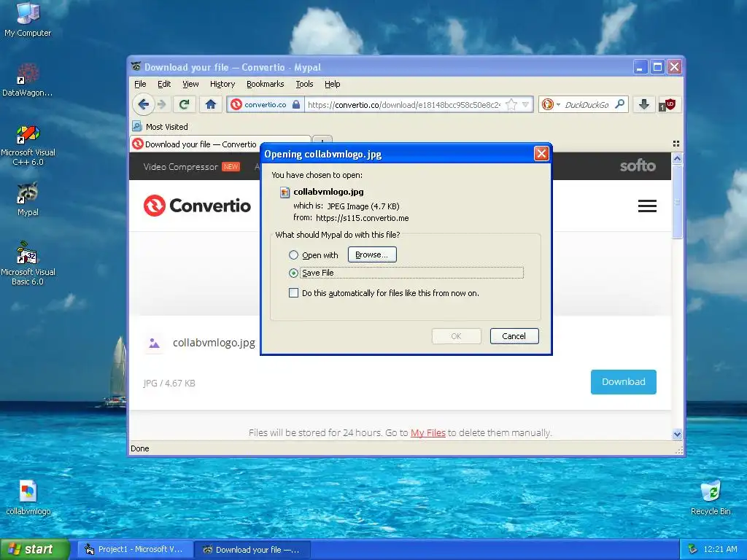Viewport: 747px width, 560px height.
Task: Go back with the browser Back arrow
Action: (143, 104)
